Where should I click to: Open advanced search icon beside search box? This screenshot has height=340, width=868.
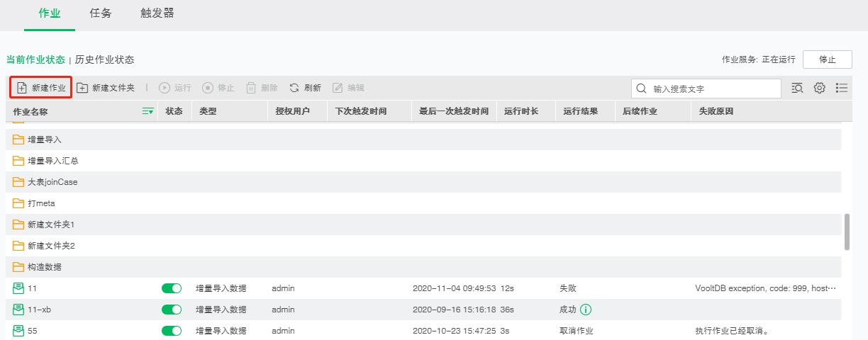797,88
